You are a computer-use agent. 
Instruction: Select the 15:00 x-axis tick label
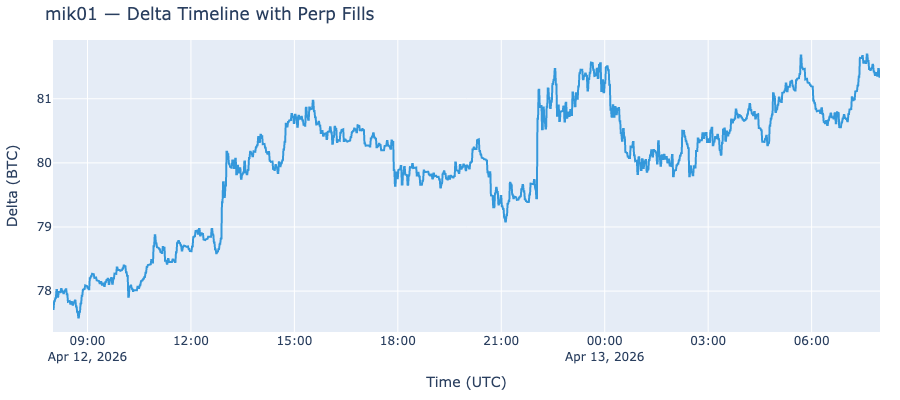pos(294,341)
